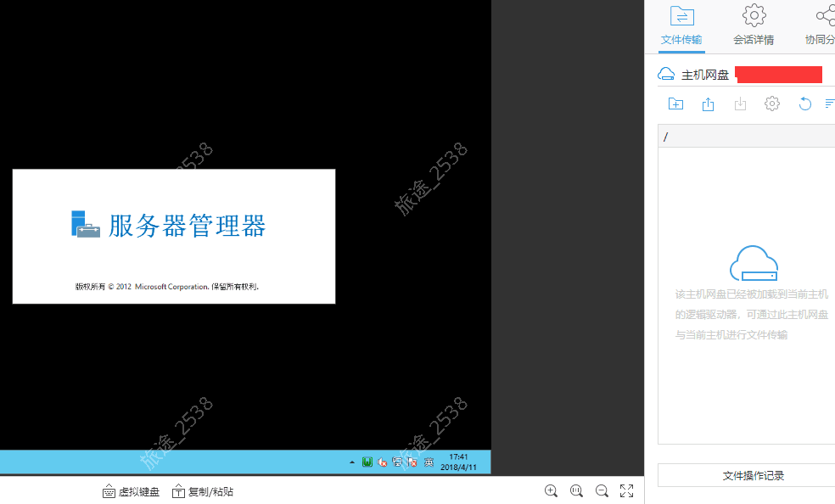Screen dimensions: 835x504
Task: Click the network tray icon
Action: pos(397,462)
